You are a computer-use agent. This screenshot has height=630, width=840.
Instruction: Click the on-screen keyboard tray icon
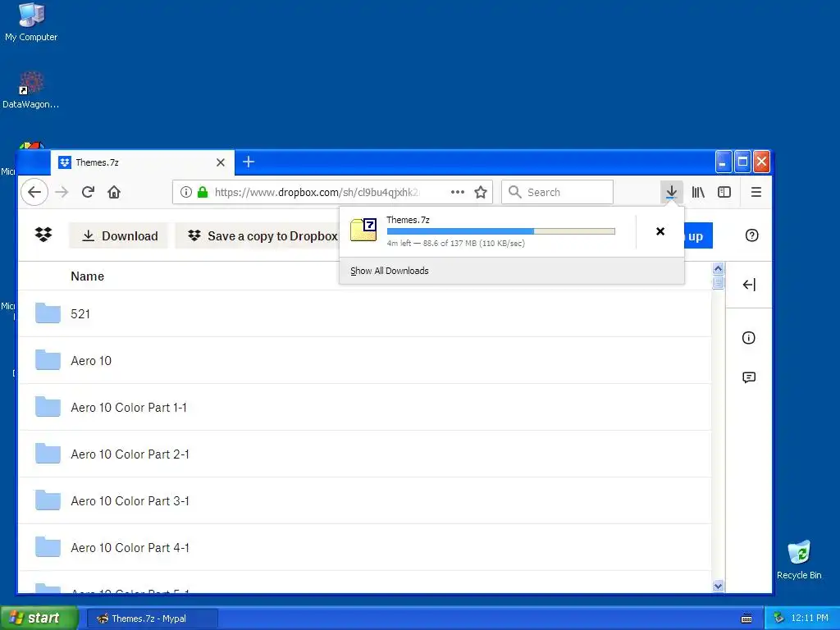click(x=746, y=619)
